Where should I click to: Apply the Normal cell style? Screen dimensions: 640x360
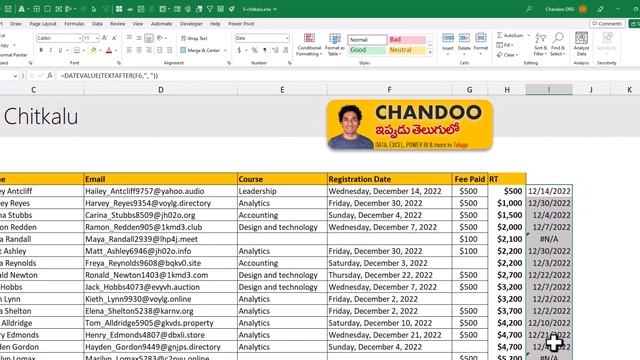pos(367,40)
